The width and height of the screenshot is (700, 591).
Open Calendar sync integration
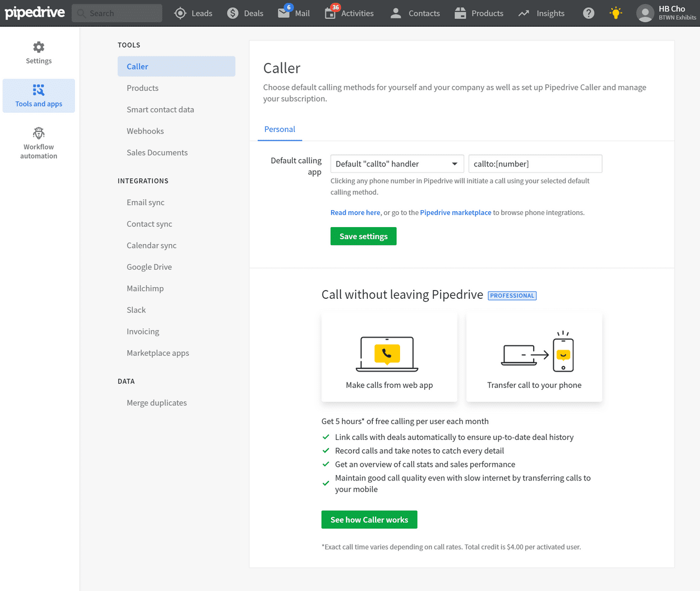pyautogui.click(x=152, y=245)
